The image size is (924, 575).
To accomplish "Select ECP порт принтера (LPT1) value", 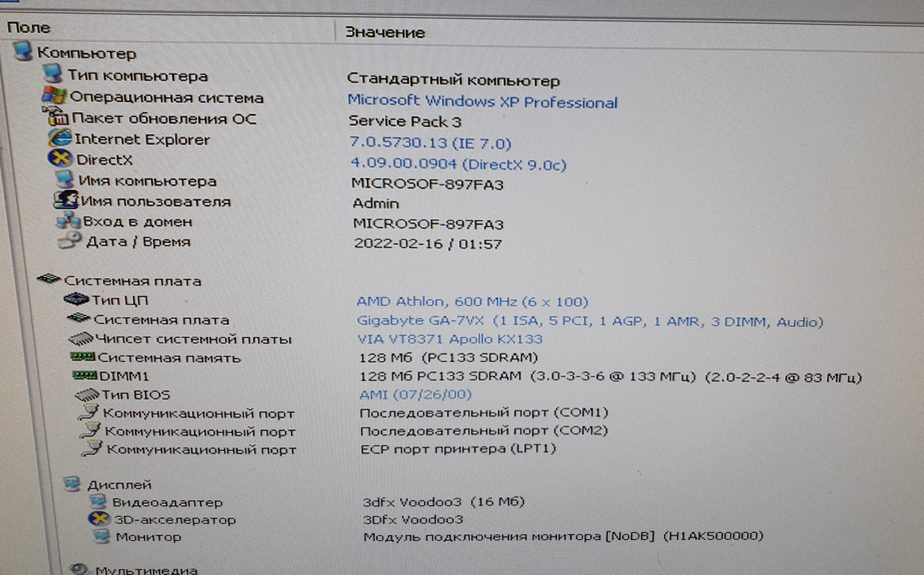I will click(x=458, y=449).
